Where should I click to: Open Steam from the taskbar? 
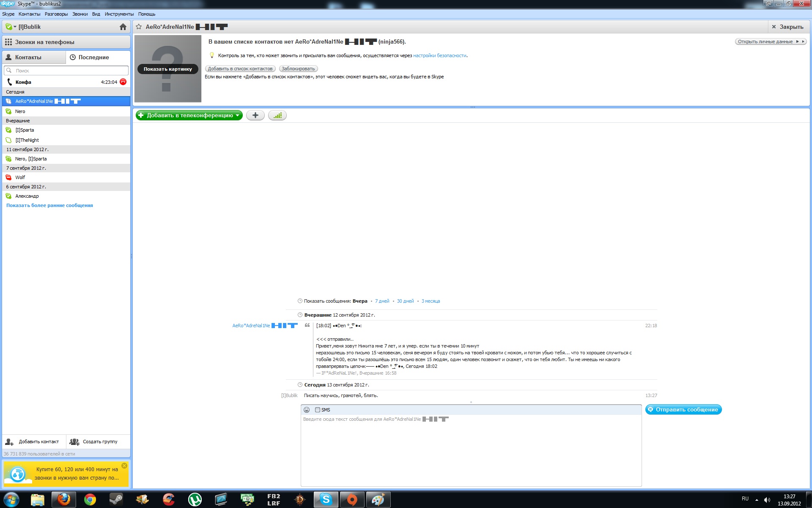tap(116, 500)
